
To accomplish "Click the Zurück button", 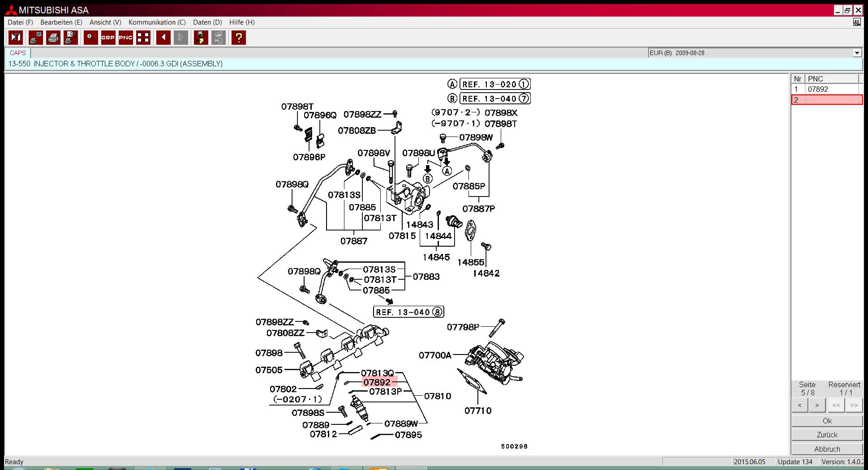I will click(x=827, y=435).
